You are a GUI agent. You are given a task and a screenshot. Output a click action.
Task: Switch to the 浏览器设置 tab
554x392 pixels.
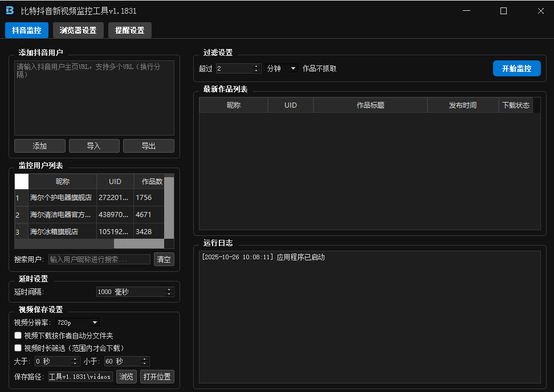(x=78, y=30)
